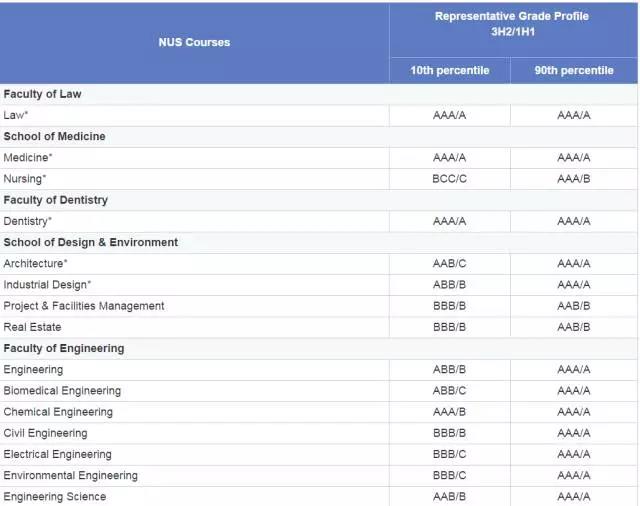Select the 90th percentile column header
Viewport: 640px width, 506px height.
(x=574, y=71)
